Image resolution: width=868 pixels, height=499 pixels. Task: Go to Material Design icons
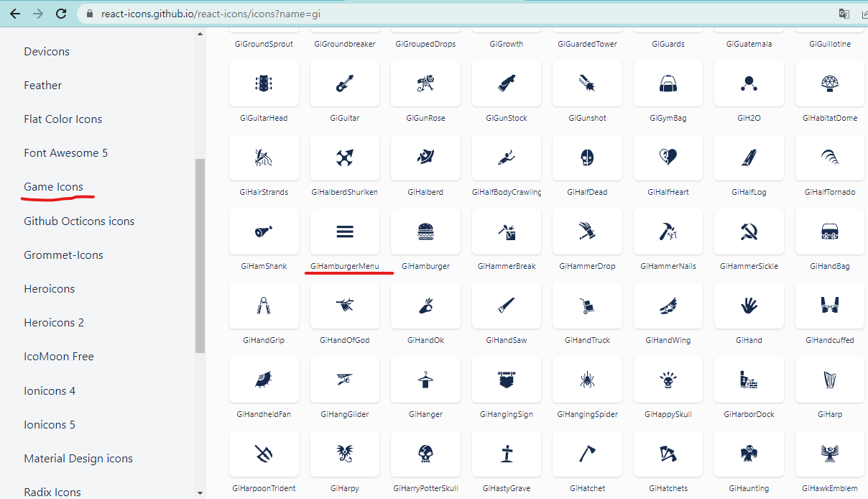(78, 459)
